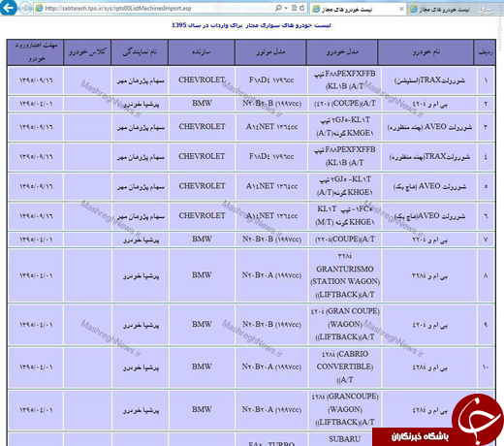Select car name TRAX (استیشن) in row 1
This screenshot has height=446, width=504.
point(429,80)
